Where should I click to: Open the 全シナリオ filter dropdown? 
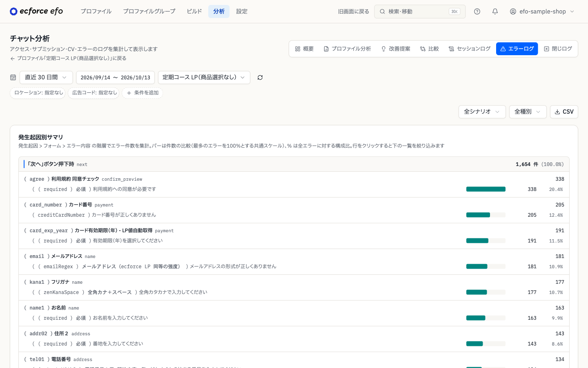(x=482, y=112)
